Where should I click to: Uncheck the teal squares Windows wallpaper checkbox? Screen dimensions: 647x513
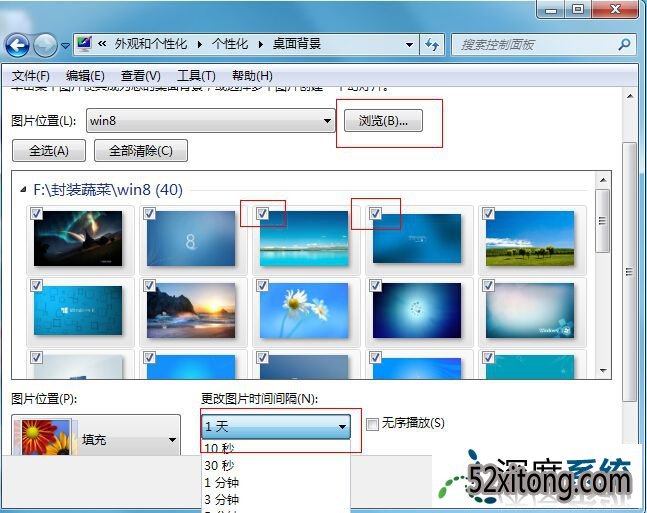[x=36, y=285]
